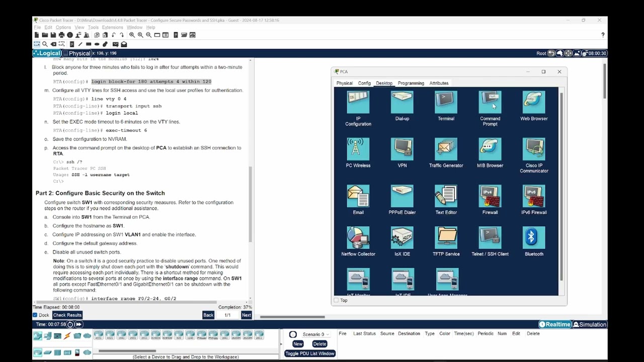Click the power cycle devices button
This screenshot has width=644, height=362.
pos(70,324)
